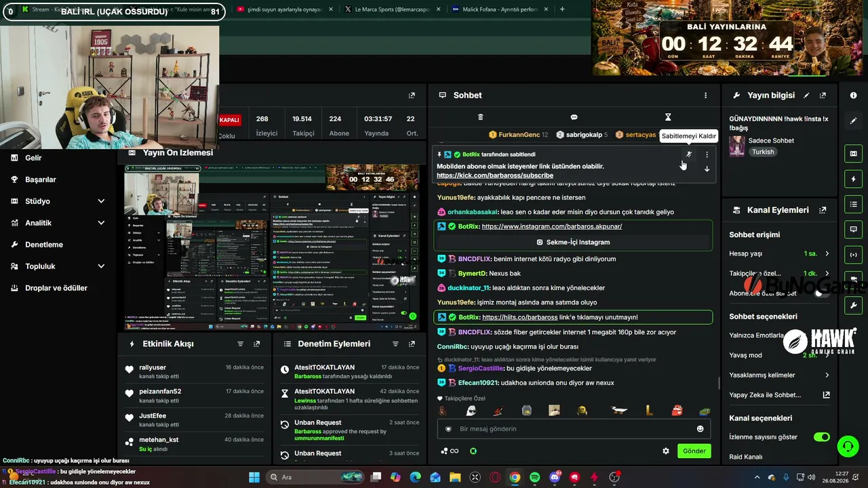Open Başarılar in the sidebar

coord(41,180)
